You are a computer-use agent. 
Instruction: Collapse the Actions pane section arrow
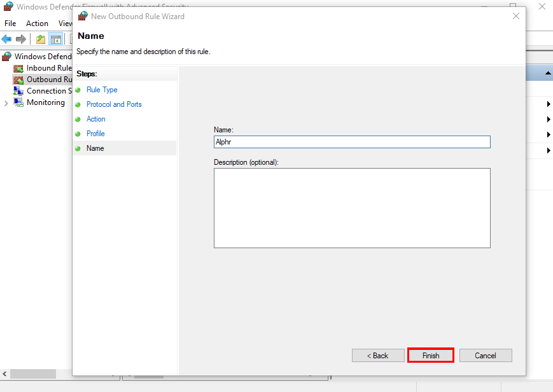pyautogui.click(x=548, y=73)
